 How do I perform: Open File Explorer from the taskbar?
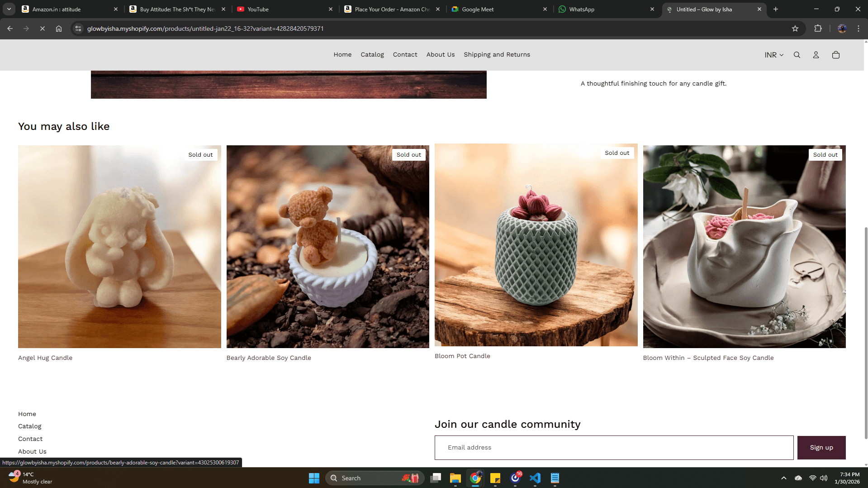click(x=455, y=478)
